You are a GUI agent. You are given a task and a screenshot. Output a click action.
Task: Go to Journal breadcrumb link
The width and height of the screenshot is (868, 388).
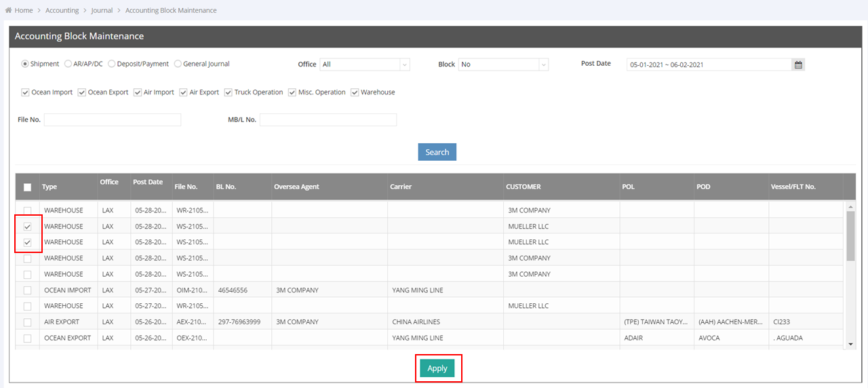point(102,11)
